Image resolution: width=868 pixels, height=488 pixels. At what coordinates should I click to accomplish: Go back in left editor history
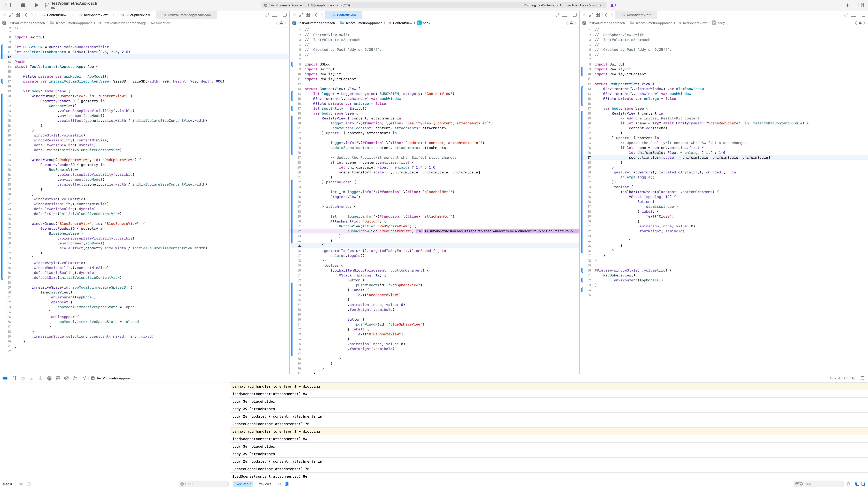point(26,15)
